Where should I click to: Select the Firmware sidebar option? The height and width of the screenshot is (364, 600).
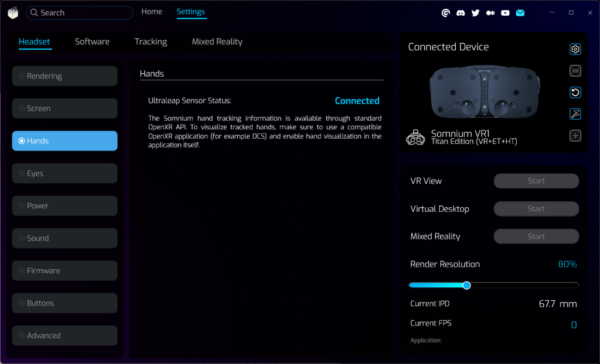[x=64, y=271]
